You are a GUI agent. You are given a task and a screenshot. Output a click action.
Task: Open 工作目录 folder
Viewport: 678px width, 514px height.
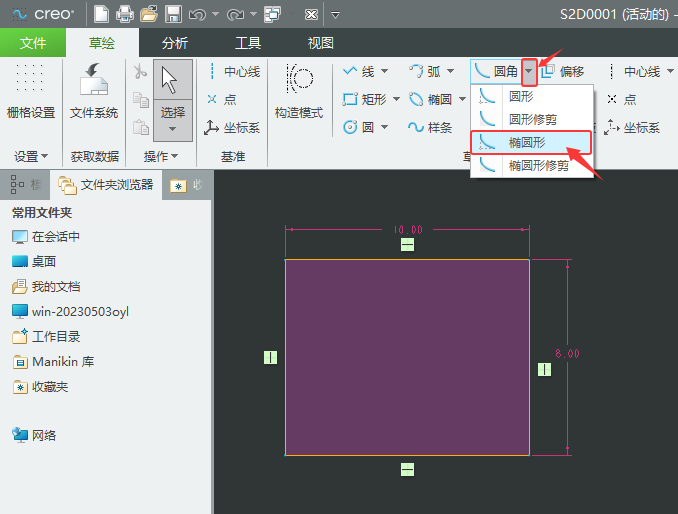click(x=46, y=337)
